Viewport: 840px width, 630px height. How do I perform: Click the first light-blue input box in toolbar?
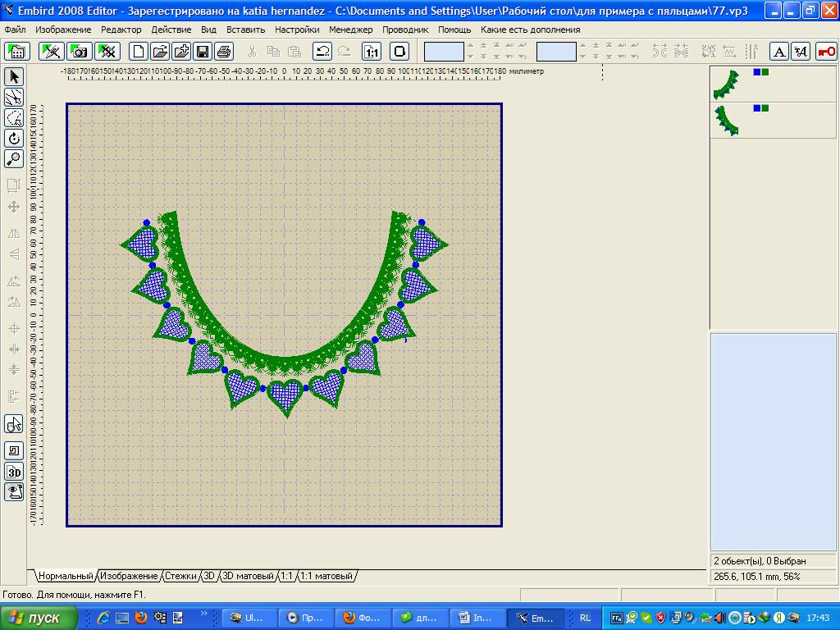pyautogui.click(x=444, y=52)
